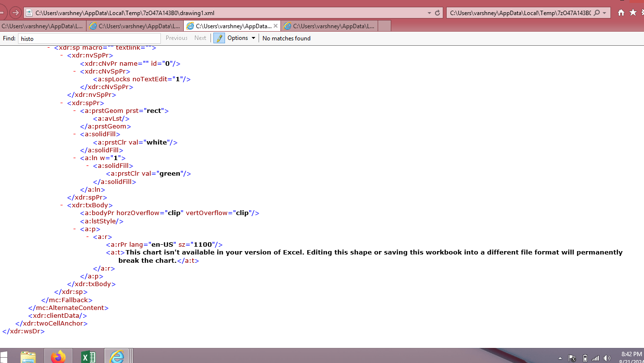Switch to the first browser tab

coord(43,26)
